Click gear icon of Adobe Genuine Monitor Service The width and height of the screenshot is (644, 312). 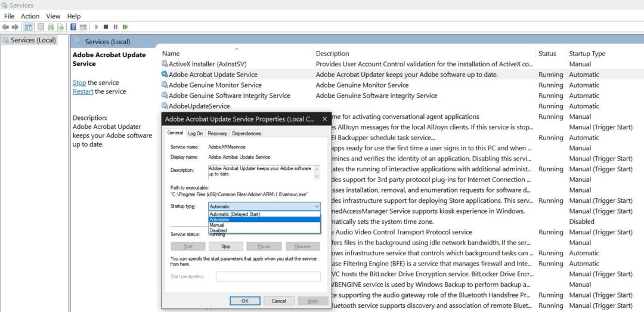165,85
